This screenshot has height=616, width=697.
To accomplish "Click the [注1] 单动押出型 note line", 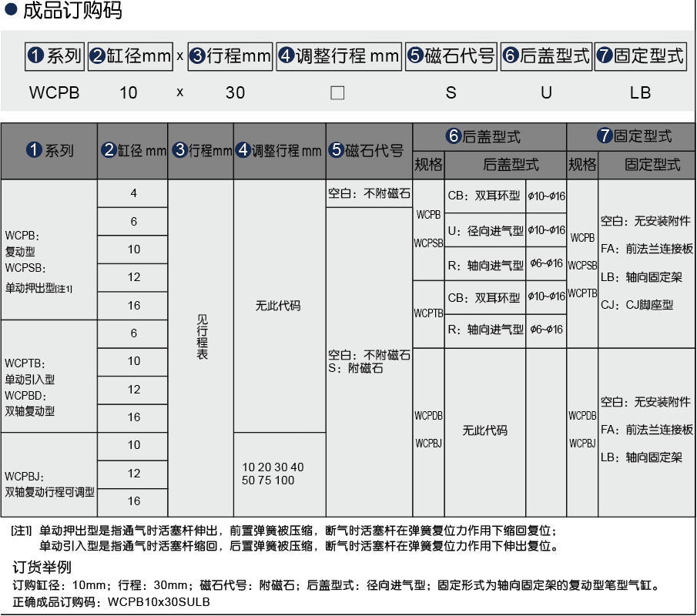I will point(283,531).
